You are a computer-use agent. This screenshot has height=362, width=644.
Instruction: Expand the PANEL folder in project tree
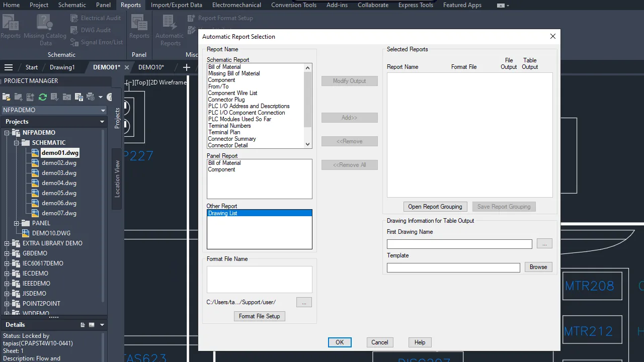point(17,223)
